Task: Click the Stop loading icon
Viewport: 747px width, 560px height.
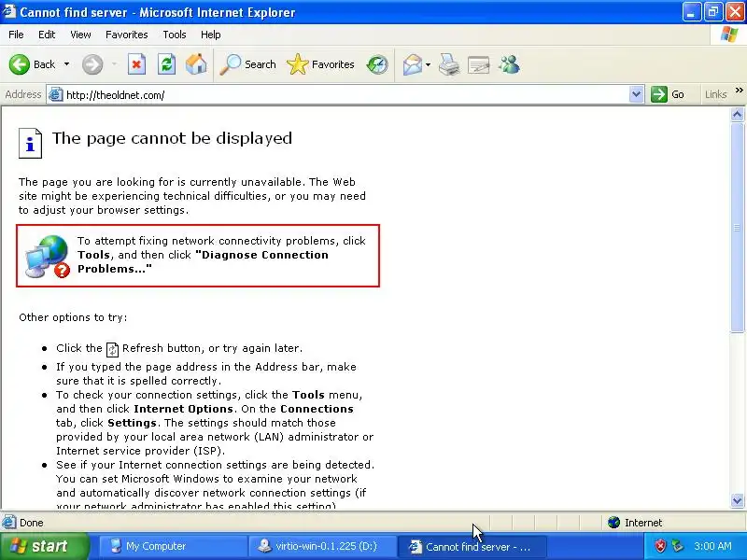Action: click(136, 64)
